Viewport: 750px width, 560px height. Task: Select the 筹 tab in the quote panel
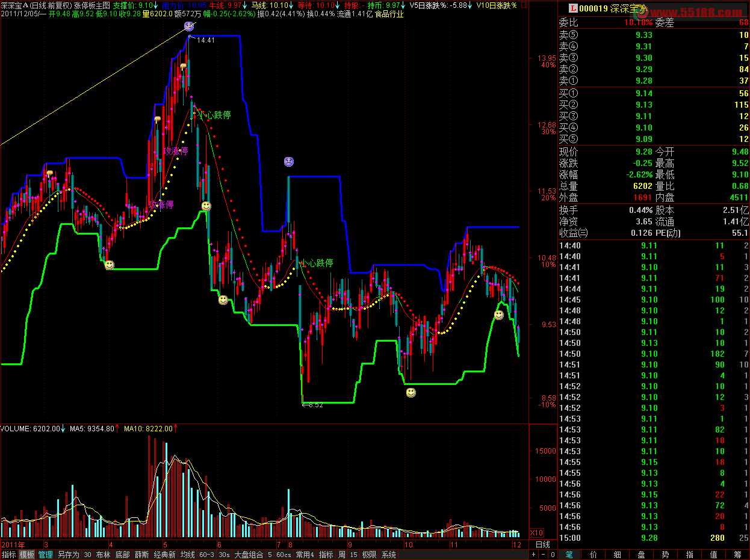737,555
